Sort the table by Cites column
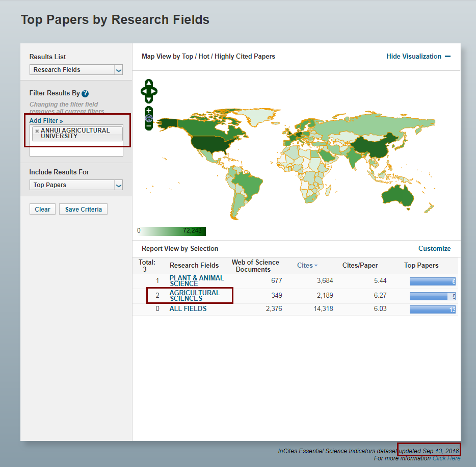 pyautogui.click(x=307, y=265)
